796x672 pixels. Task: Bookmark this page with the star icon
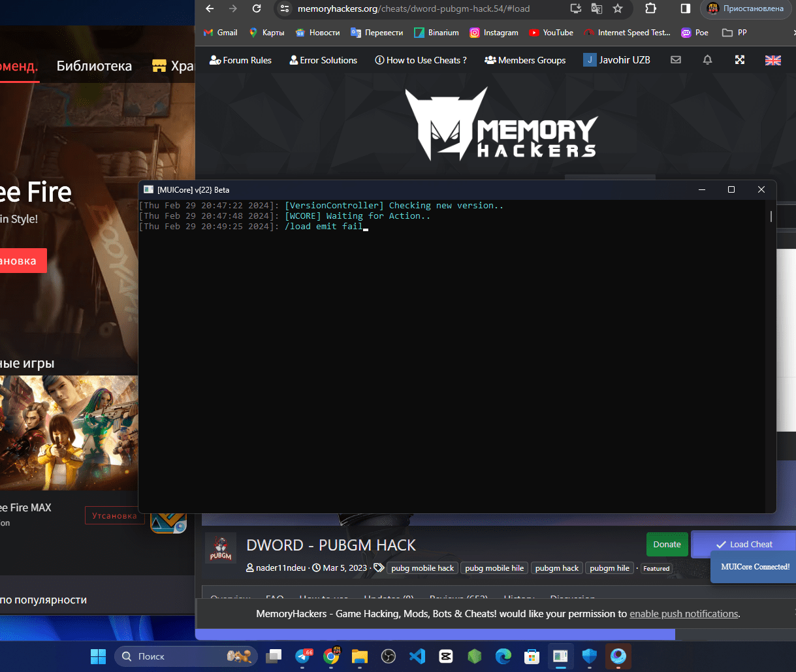point(618,8)
